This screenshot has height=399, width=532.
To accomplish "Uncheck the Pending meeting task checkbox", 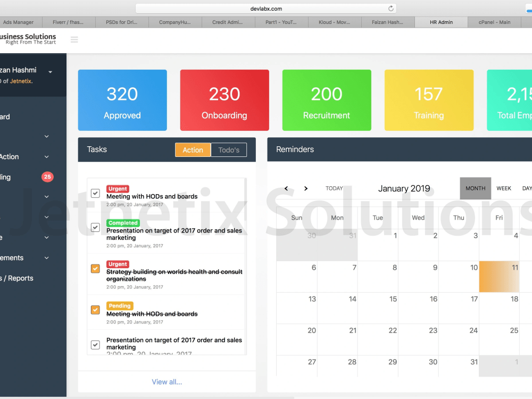I will click(95, 310).
